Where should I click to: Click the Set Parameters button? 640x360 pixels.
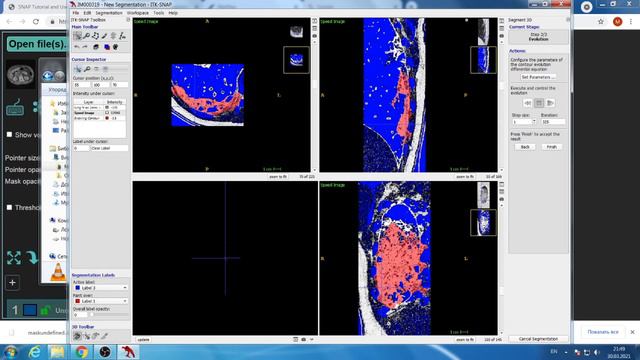pos(538,77)
